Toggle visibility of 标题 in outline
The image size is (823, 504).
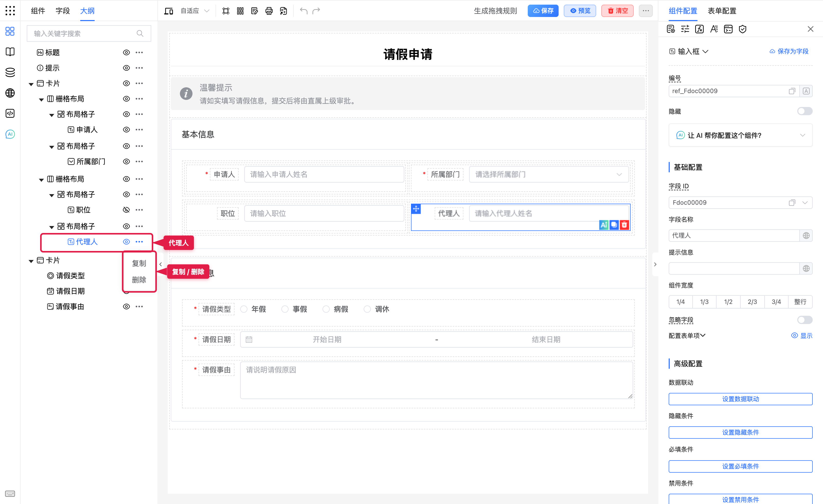pyautogui.click(x=126, y=52)
